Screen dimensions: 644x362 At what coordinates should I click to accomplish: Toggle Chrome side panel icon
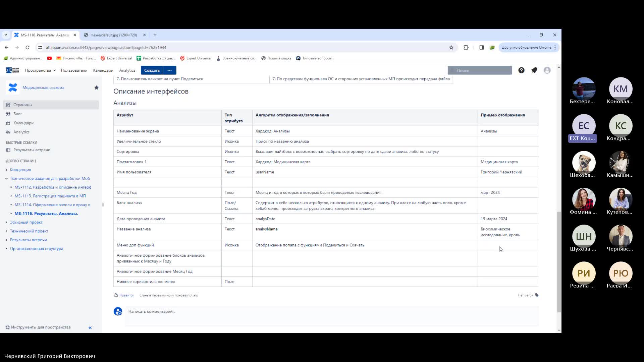pyautogui.click(x=481, y=47)
